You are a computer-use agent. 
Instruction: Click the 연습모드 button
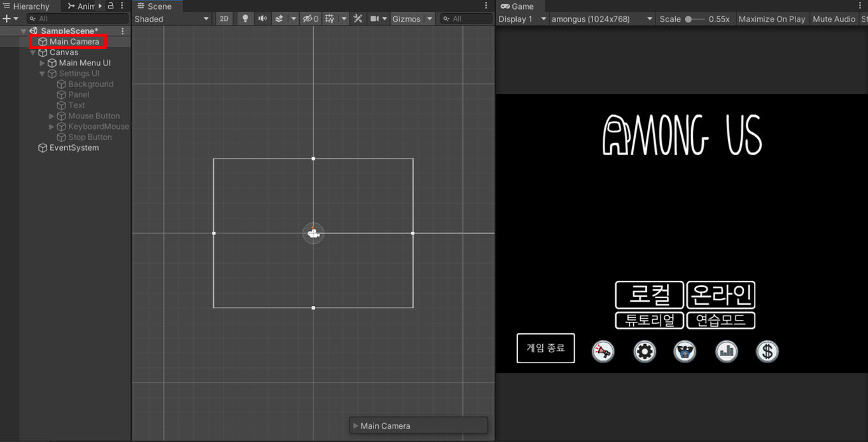[x=721, y=321]
